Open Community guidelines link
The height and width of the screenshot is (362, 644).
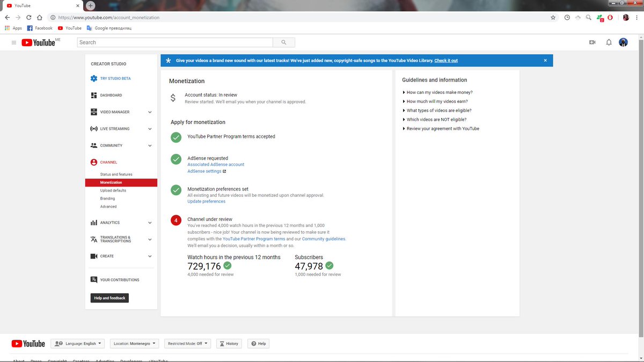point(324,239)
